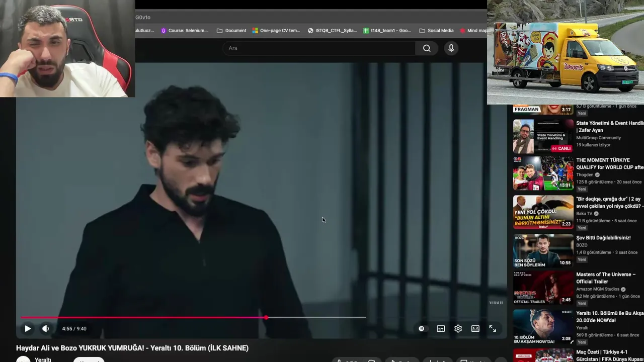This screenshot has height=362, width=644.
Task: Open the Masters of the Universe trailer thumbnail
Action: (543, 288)
